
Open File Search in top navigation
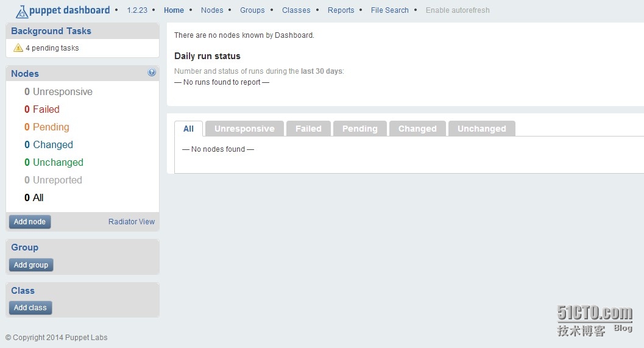[x=390, y=10]
